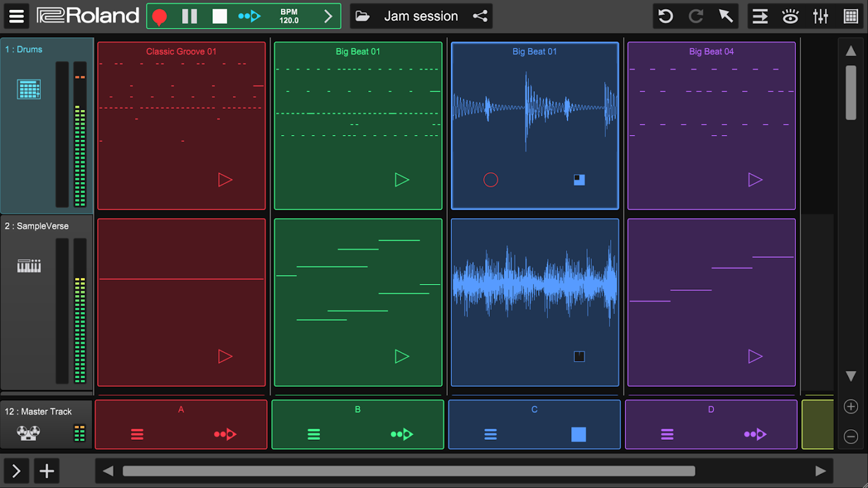Play the Big Beat 04 clip
Screen dimensions: 868x488
coord(756,180)
